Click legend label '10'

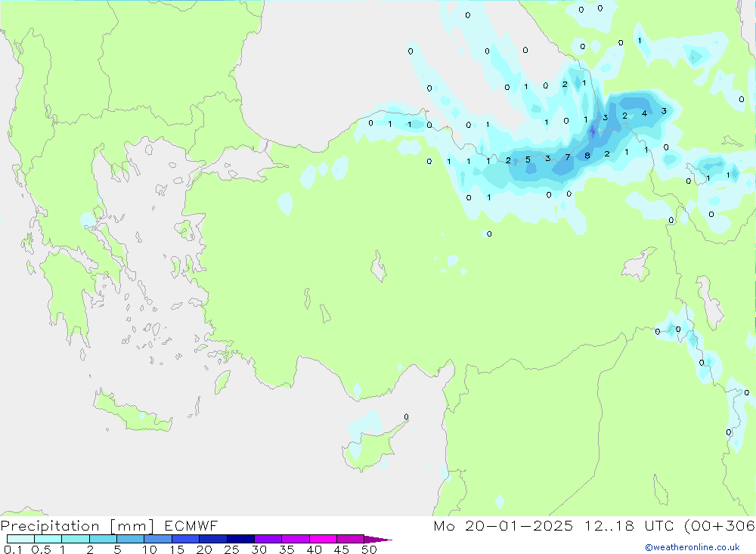coord(149,549)
